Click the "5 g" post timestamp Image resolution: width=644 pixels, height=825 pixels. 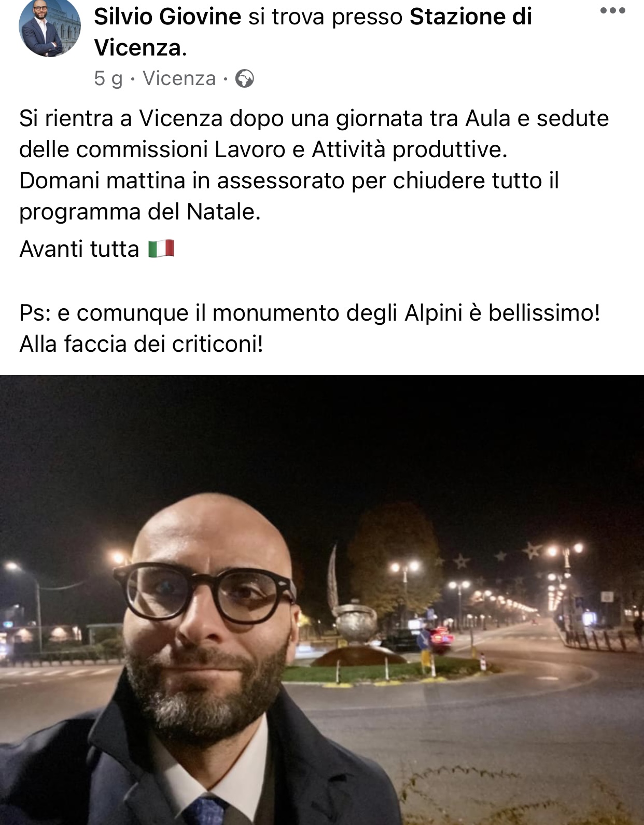(x=108, y=79)
